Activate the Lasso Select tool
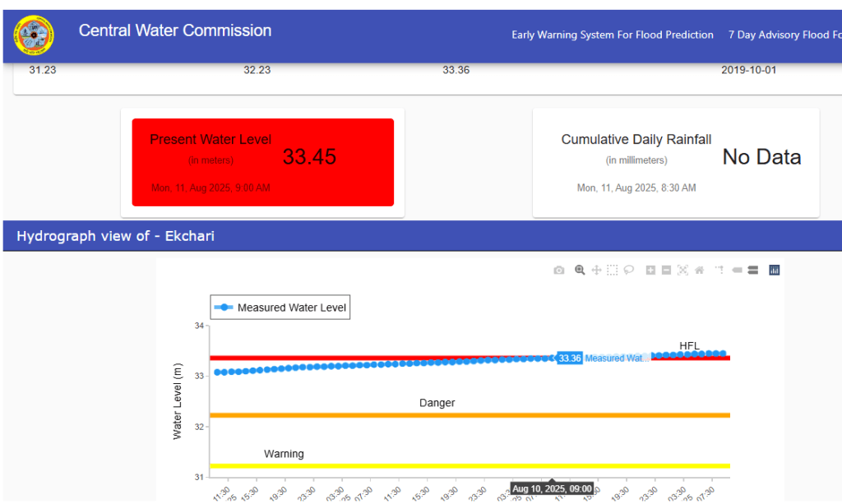This screenshot has width=842, height=504. (x=629, y=270)
